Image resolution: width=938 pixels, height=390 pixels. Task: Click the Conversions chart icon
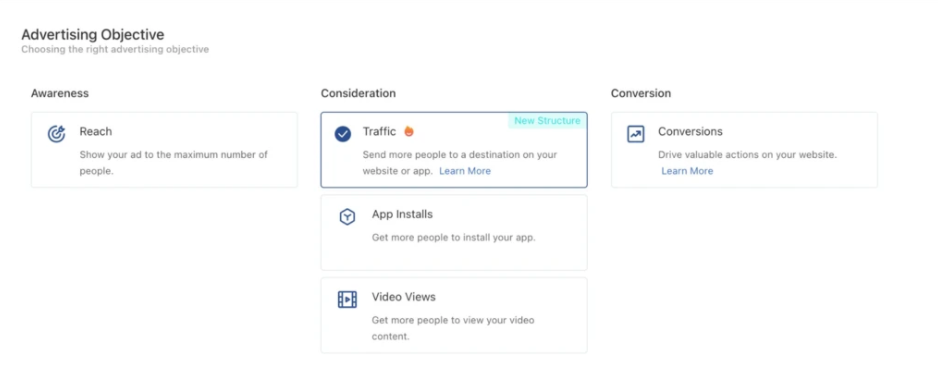(x=635, y=134)
